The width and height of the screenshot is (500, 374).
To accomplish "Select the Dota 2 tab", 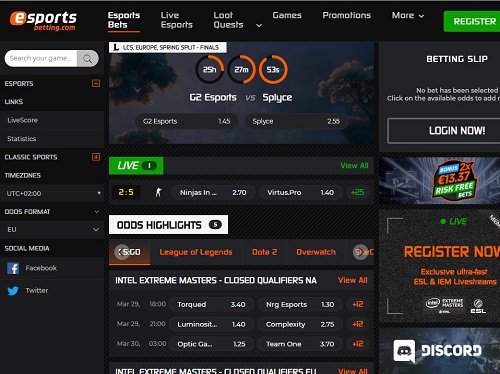I will coord(264,252).
